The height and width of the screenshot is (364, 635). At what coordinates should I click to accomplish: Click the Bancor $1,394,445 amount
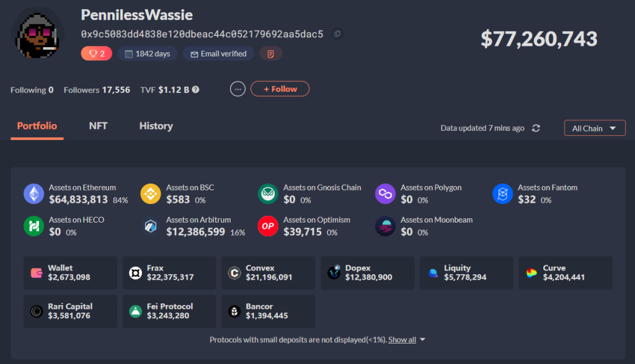(x=267, y=316)
